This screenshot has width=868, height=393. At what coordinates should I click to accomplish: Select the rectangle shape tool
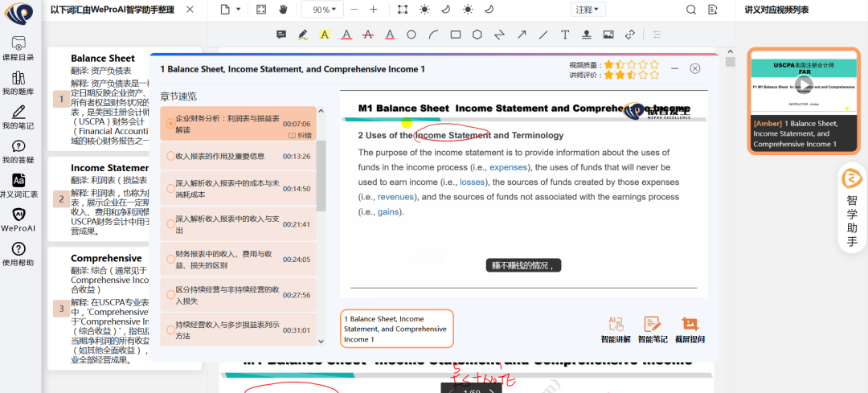pos(456,35)
